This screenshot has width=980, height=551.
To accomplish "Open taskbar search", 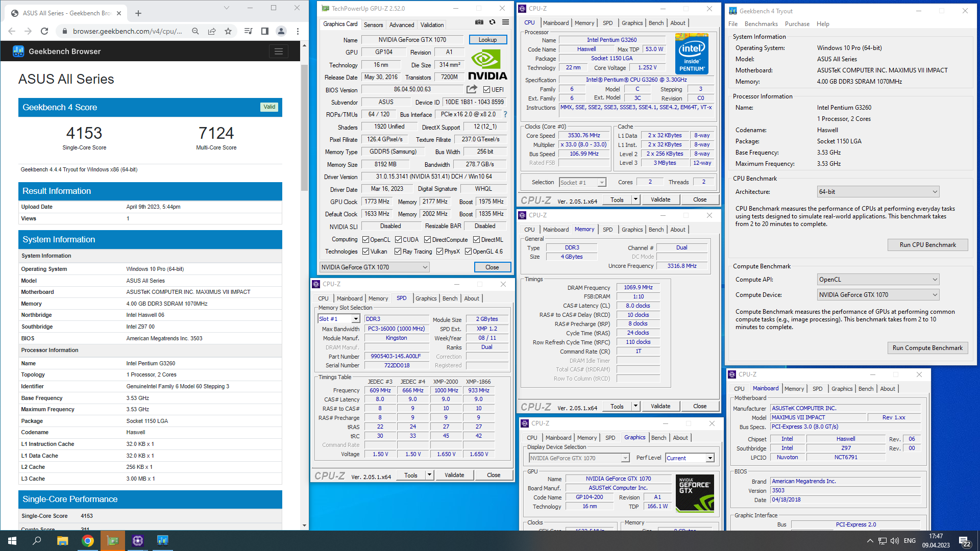I will click(37, 541).
